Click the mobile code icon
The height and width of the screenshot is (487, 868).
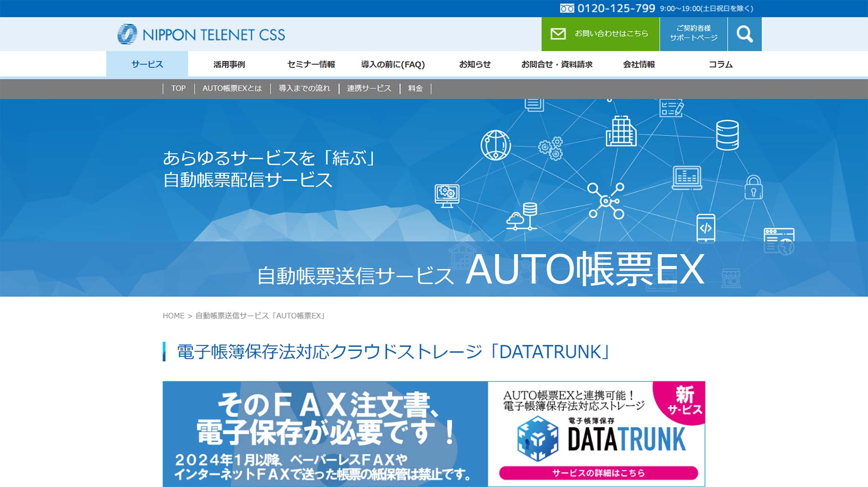point(706,228)
